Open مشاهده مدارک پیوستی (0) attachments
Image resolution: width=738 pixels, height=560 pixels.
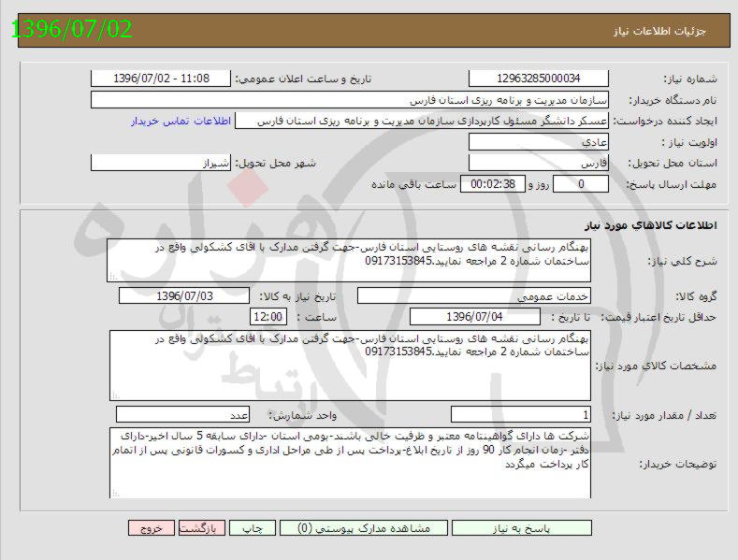click(360, 528)
